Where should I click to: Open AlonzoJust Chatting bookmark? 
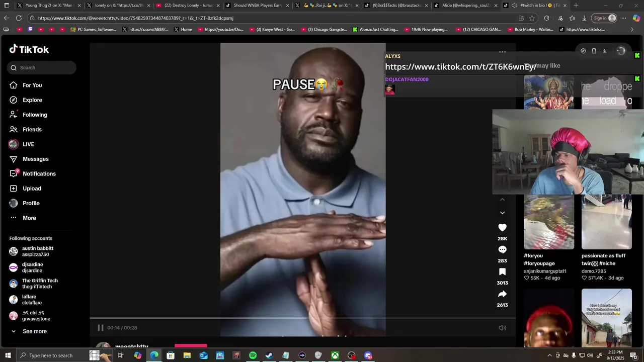375,30
